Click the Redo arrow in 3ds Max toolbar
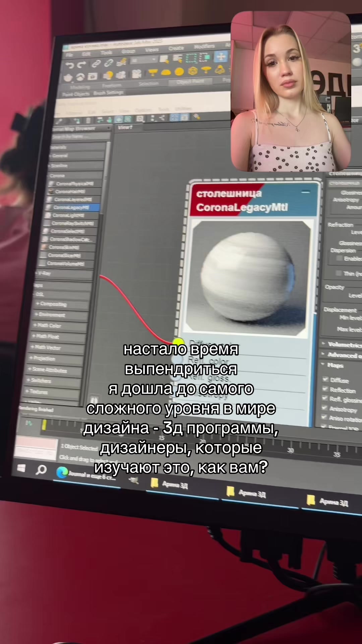The image size is (362, 644). click(x=81, y=64)
